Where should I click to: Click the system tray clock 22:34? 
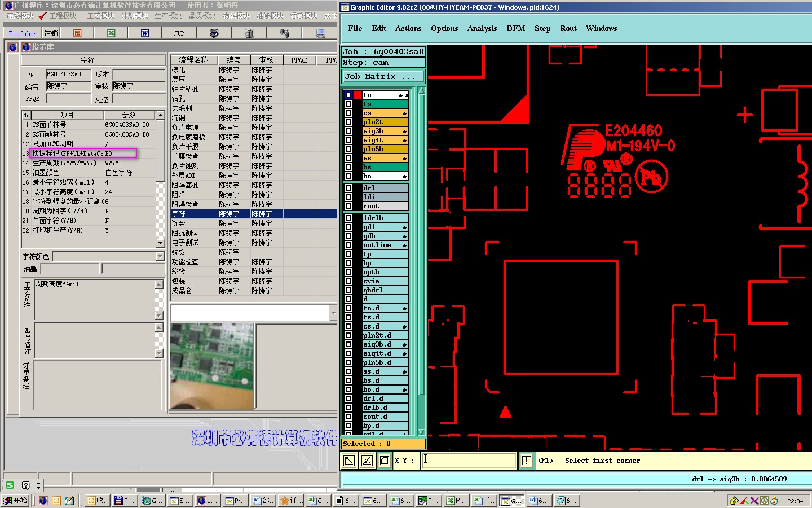click(795, 501)
